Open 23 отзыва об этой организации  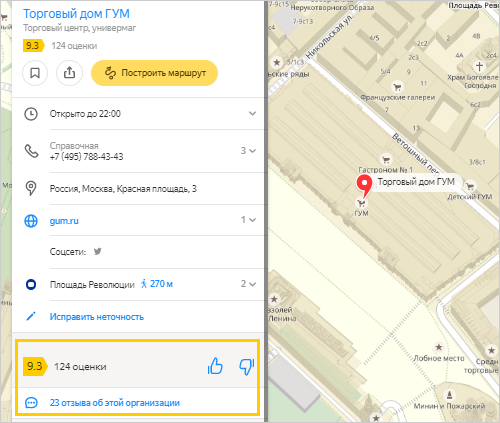coord(115,403)
